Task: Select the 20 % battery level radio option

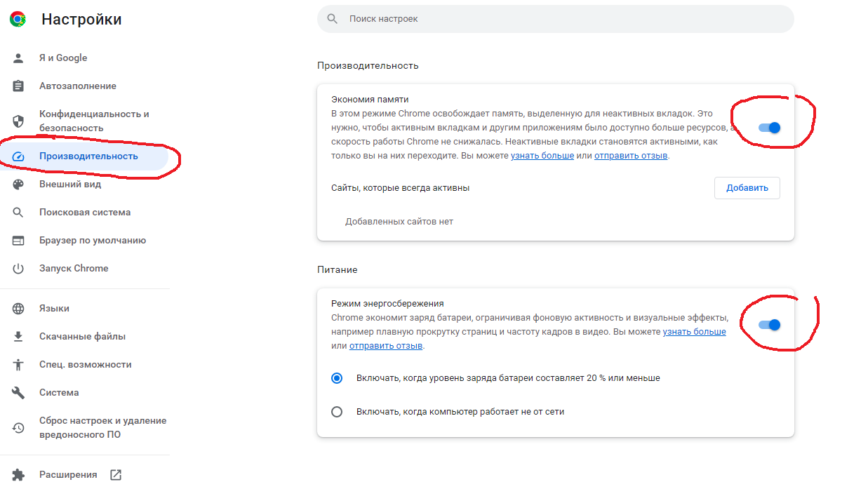Action: [337, 378]
